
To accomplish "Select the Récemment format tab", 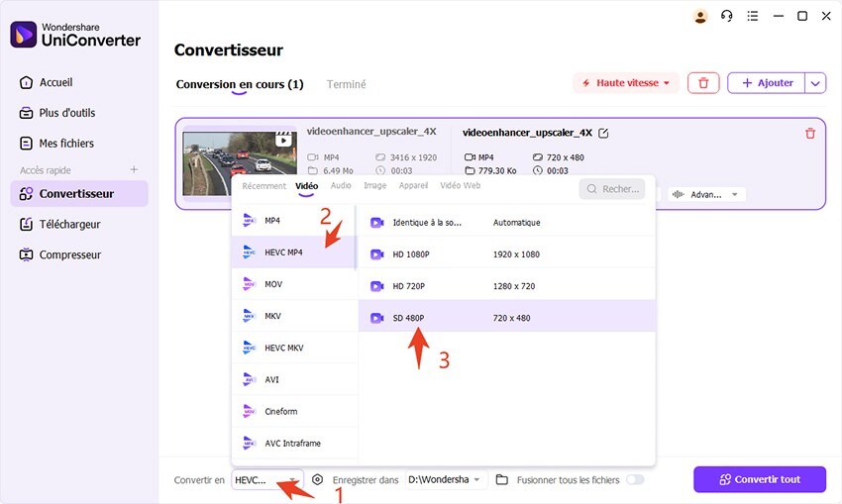I will [x=264, y=186].
